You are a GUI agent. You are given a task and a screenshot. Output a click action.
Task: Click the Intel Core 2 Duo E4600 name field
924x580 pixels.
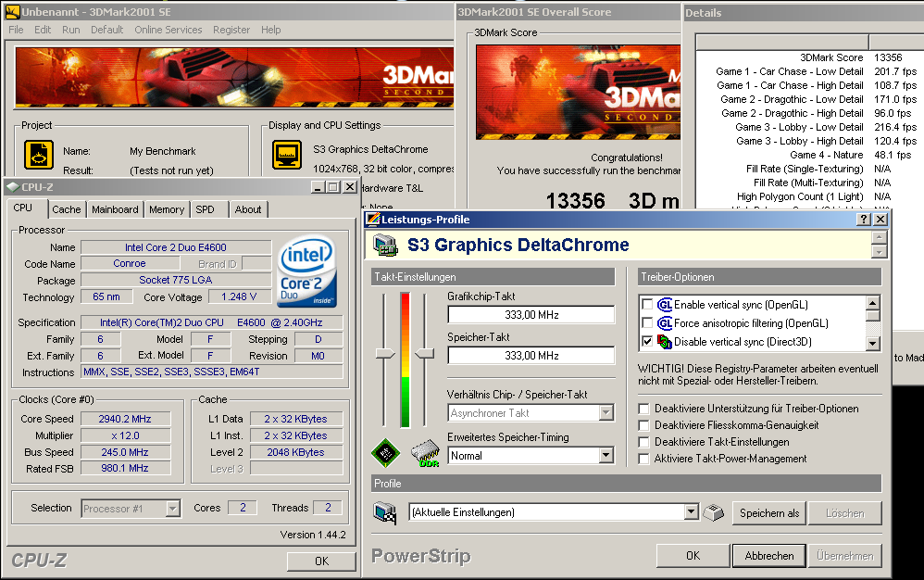click(x=176, y=247)
